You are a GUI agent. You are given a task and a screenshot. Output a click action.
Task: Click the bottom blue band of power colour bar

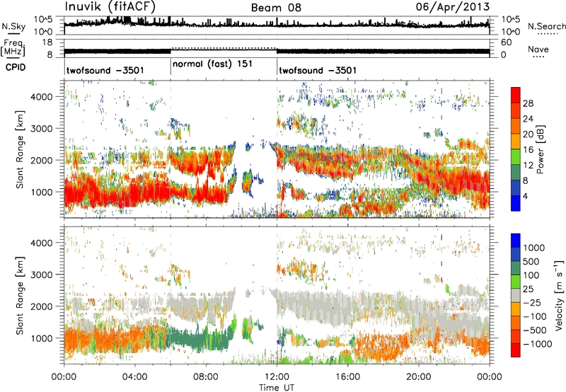point(516,203)
